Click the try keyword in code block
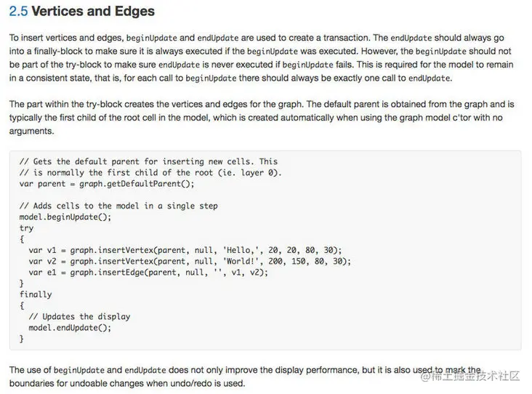The width and height of the screenshot is (532, 394). pyautogui.click(x=26, y=228)
